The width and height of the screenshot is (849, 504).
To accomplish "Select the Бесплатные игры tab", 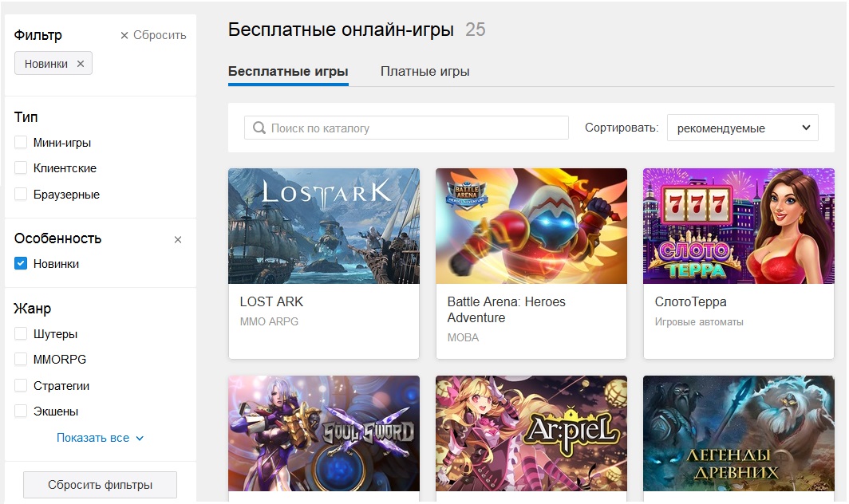I will point(288,72).
